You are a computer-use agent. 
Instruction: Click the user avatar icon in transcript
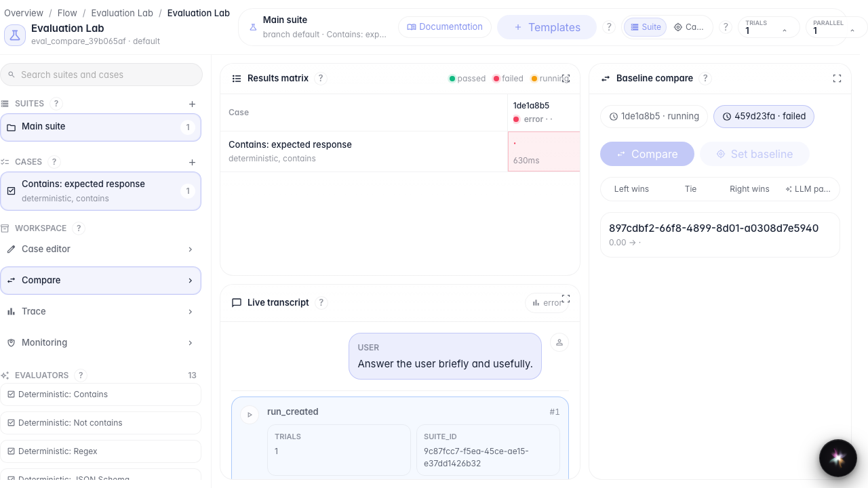tap(559, 342)
